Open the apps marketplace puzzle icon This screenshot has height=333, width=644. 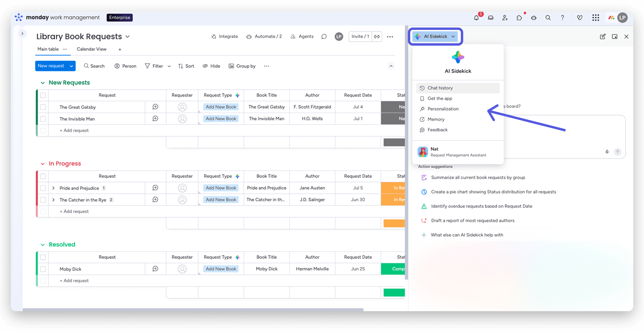(519, 18)
